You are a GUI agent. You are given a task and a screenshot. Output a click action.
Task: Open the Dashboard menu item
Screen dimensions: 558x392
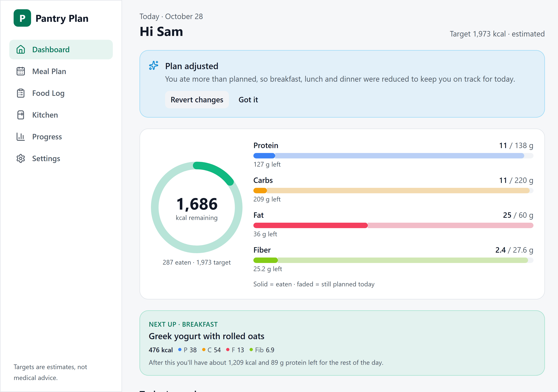pyautogui.click(x=61, y=50)
